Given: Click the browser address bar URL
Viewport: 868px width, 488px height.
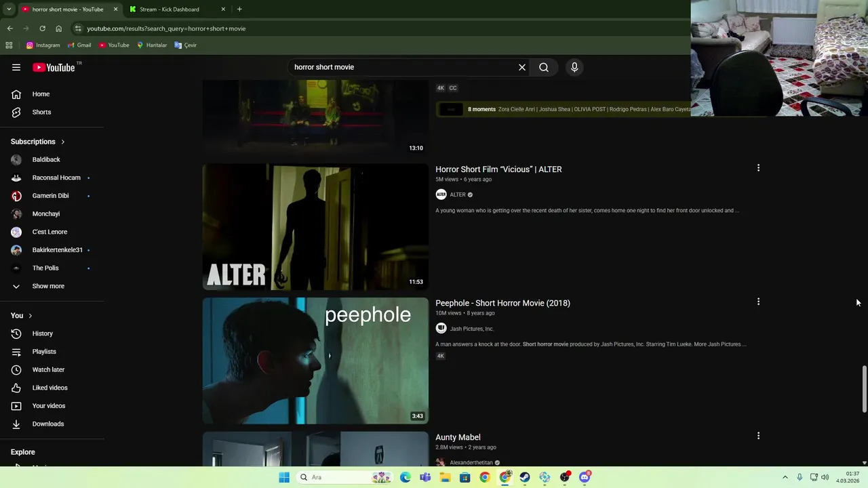Looking at the screenshot, I should [166, 28].
